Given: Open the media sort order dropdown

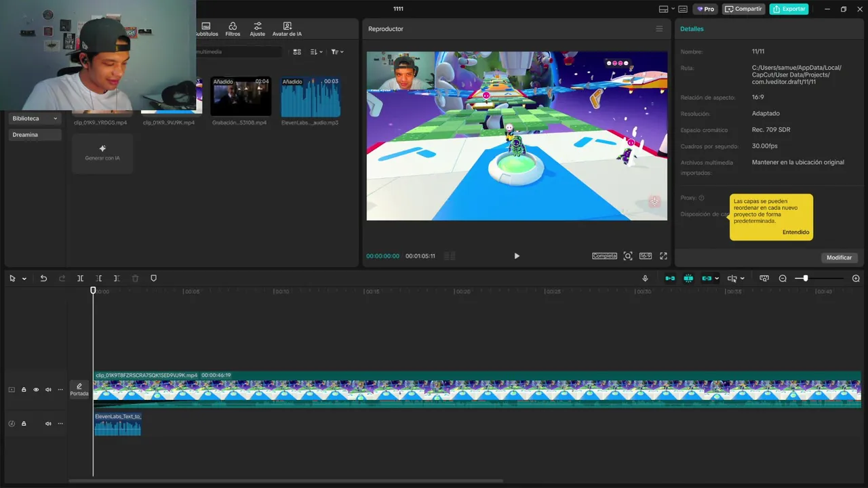Looking at the screenshot, I should tap(316, 52).
